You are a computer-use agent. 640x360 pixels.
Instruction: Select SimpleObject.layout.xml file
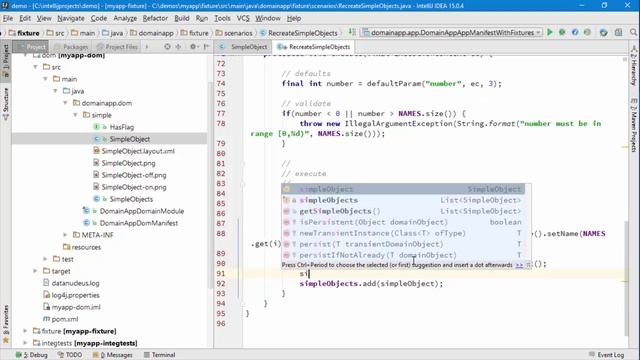click(x=138, y=151)
